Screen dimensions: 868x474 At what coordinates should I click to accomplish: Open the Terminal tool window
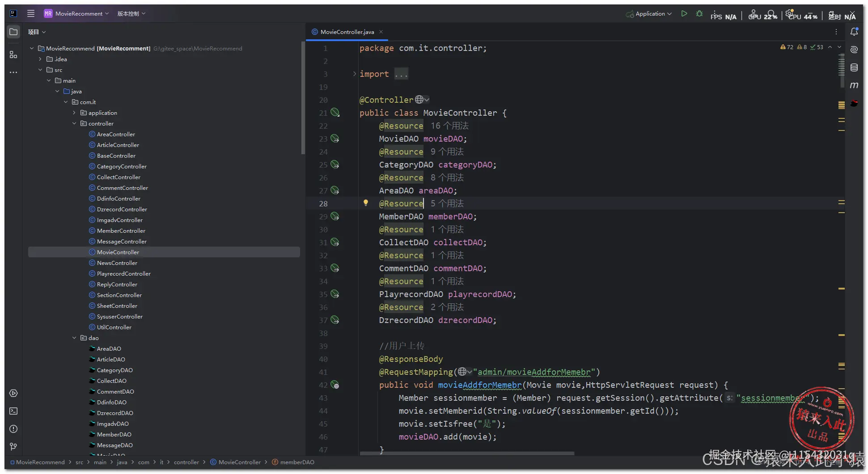13,411
